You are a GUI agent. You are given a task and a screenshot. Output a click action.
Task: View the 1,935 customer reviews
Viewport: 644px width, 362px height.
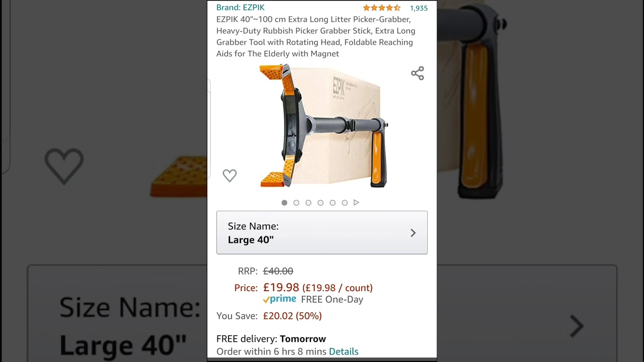[419, 8]
